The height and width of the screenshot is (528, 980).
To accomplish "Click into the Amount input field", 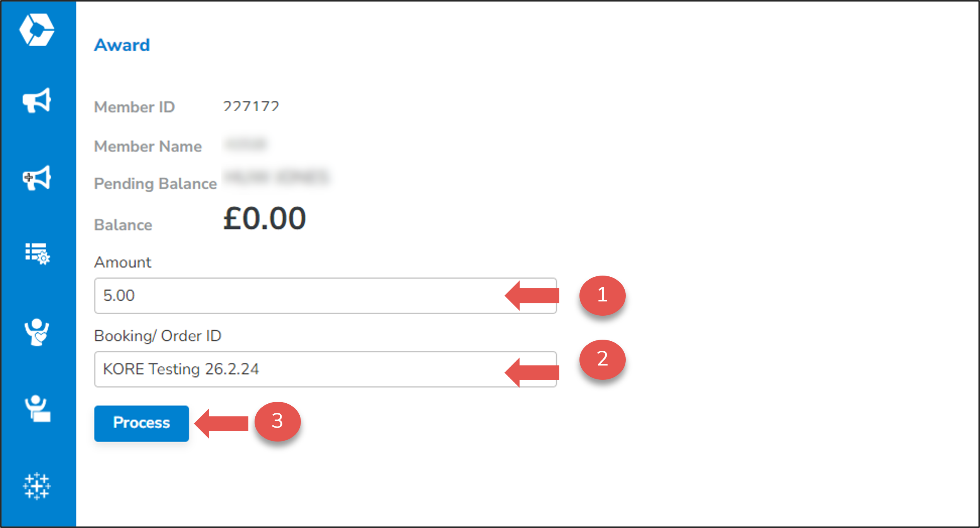I will click(297, 296).
